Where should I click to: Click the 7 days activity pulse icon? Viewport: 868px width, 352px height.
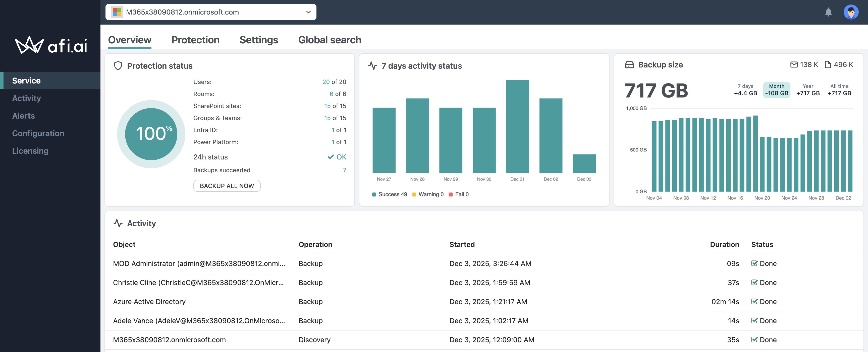[x=372, y=66]
